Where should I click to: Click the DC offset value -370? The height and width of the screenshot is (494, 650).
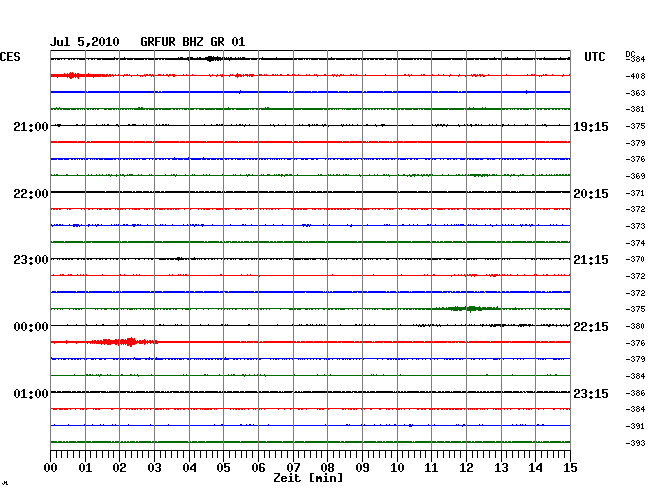pos(635,259)
